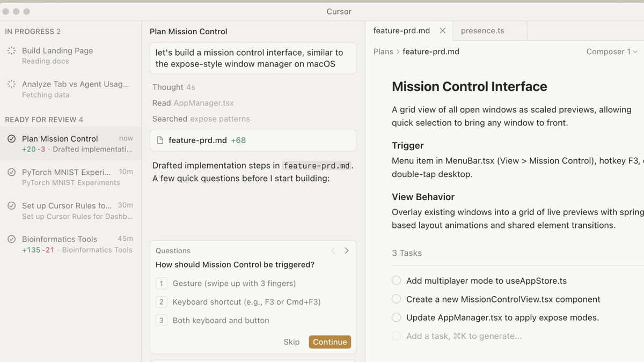This screenshot has width=644, height=362.
Task: Check off Add multiplayer mode to useAppStore.ts task
Action: pos(397,280)
